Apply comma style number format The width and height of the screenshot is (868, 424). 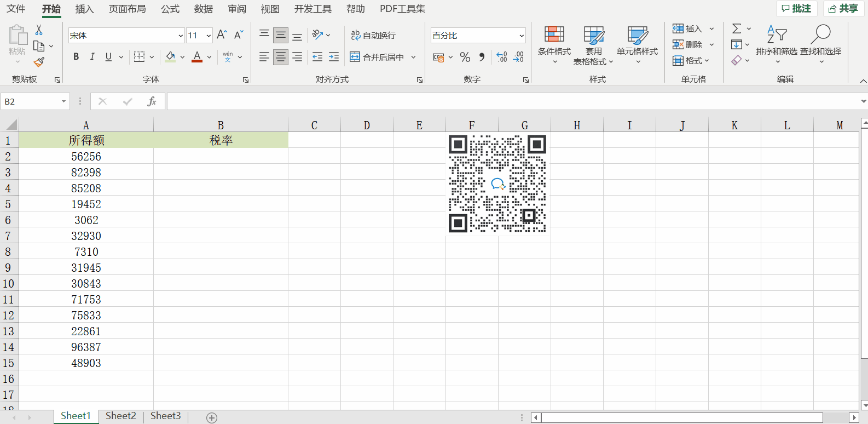click(x=482, y=57)
